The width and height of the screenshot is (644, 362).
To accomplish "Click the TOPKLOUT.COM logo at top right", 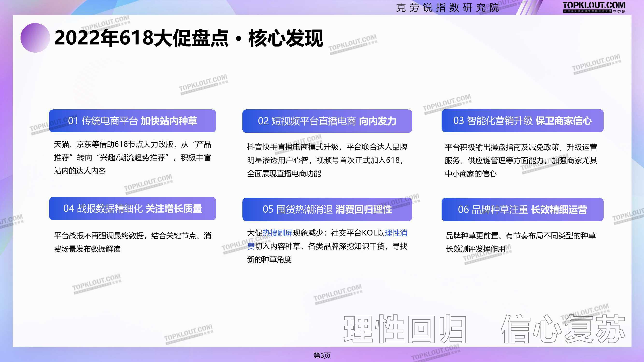I will [594, 7].
